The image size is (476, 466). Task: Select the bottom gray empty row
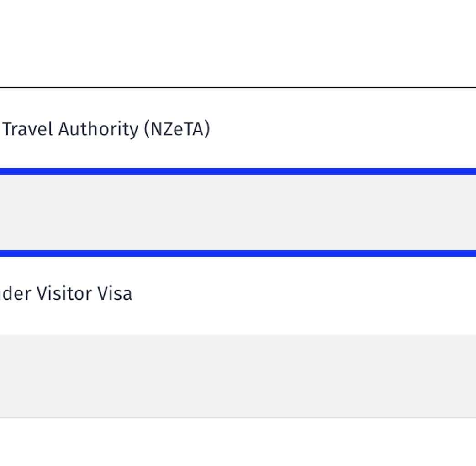click(x=238, y=376)
